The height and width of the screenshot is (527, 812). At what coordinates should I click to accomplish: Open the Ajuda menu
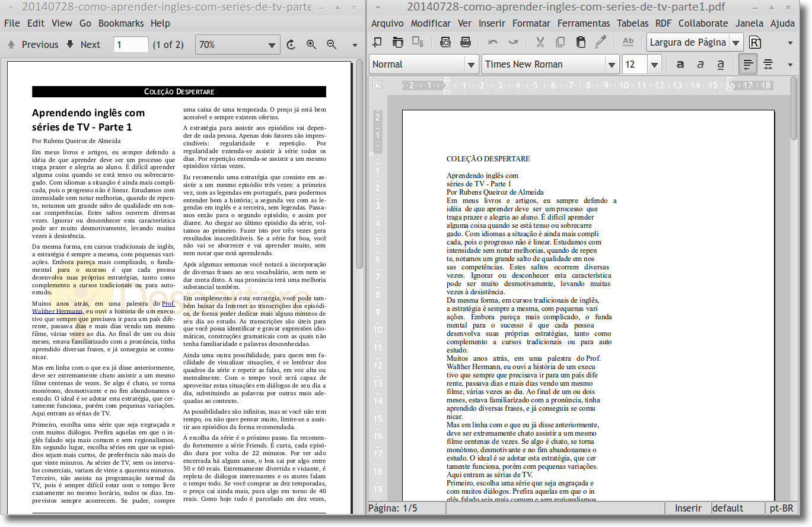pos(782,23)
